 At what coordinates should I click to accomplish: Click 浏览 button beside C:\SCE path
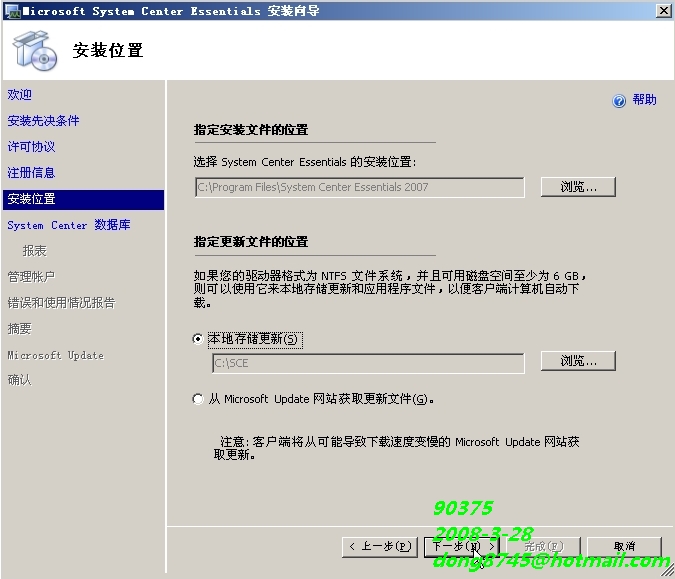pos(578,361)
